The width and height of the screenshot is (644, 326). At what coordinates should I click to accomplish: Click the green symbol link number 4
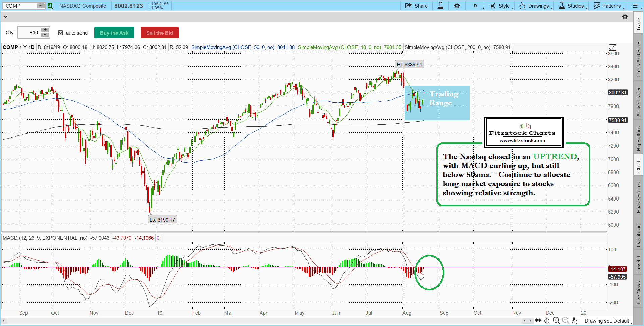50,6
